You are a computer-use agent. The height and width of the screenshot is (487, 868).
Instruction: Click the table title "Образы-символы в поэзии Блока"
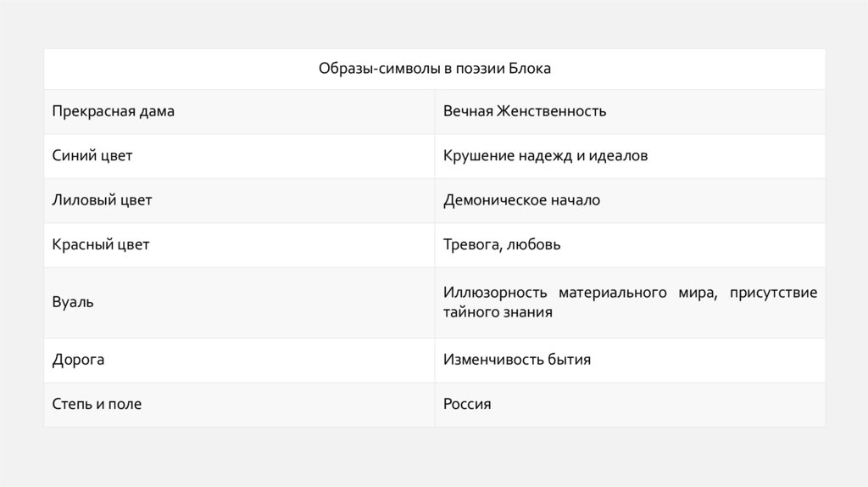[x=434, y=69]
